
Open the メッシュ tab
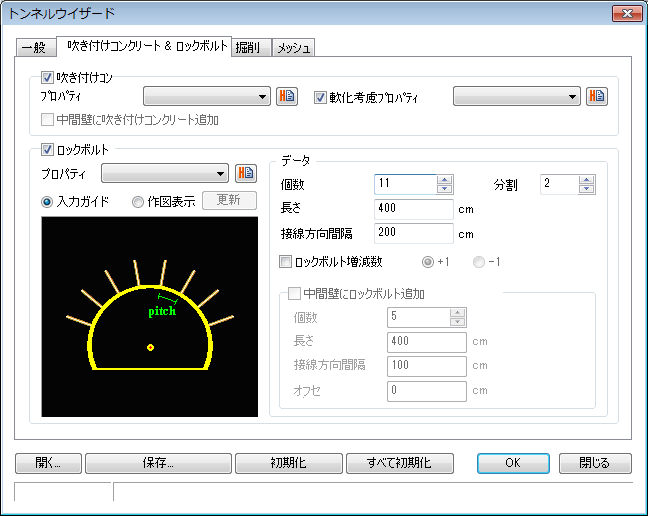pos(293,48)
